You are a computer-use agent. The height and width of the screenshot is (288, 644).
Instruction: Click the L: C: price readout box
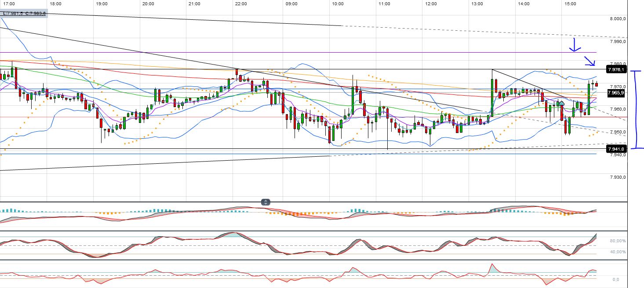(23, 14)
